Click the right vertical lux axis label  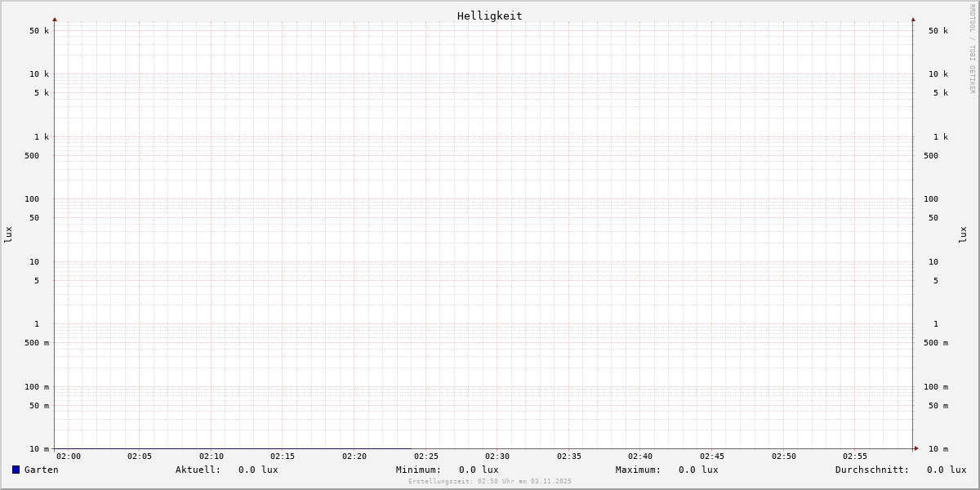coord(963,234)
